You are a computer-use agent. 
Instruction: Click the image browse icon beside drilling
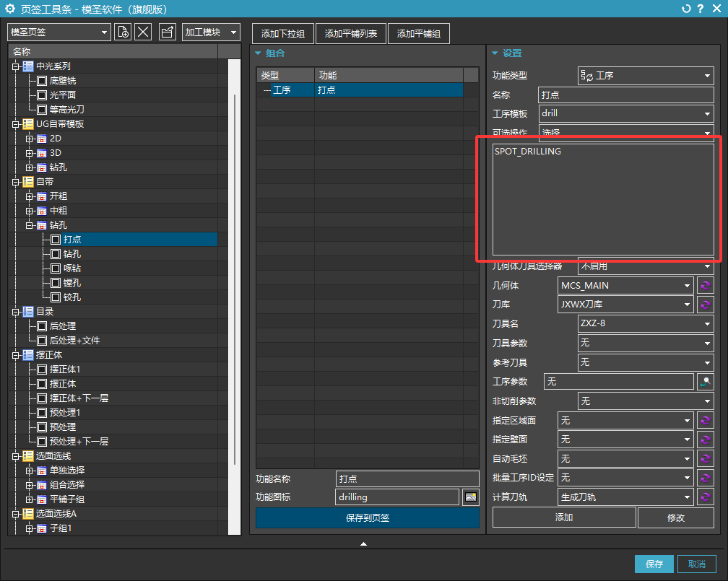pyautogui.click(x=471, y=497)
